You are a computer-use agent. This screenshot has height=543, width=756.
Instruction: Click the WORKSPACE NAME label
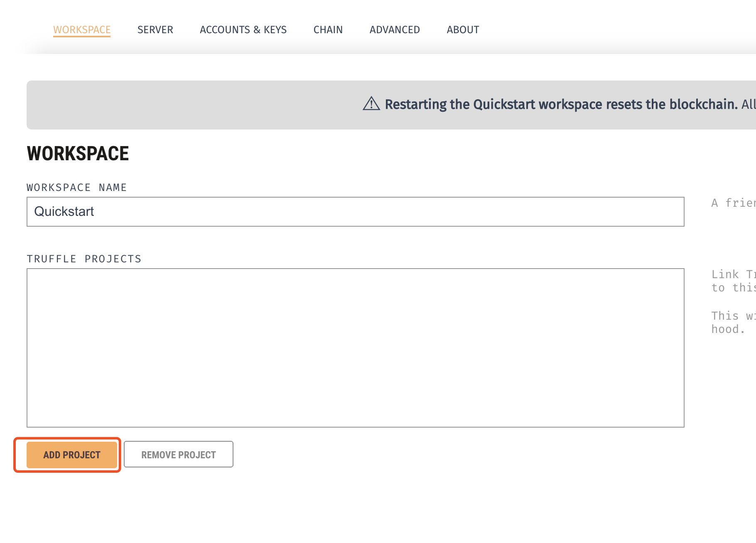click(x=76, y=187)
